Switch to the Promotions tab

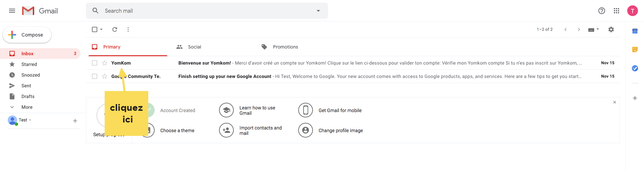pos(280,47)
